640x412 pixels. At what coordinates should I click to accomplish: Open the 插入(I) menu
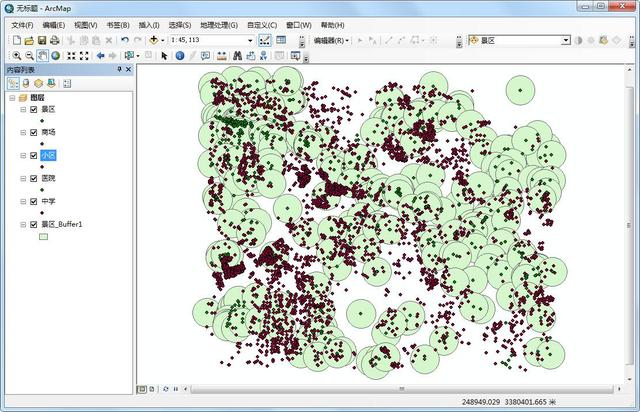[149, 25]
